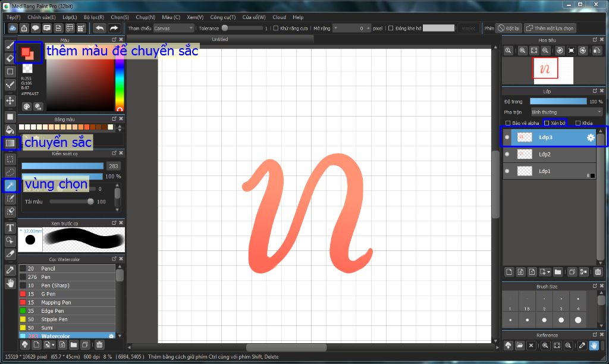This screenshot has height=364, width=609.
Task: Select the Brush tool
Action: click(x=10, y=45)
